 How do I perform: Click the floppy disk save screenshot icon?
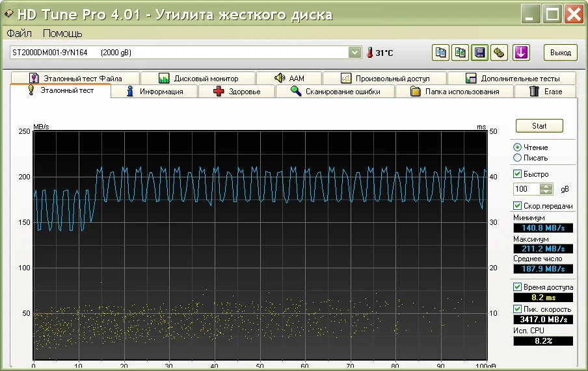479,53
